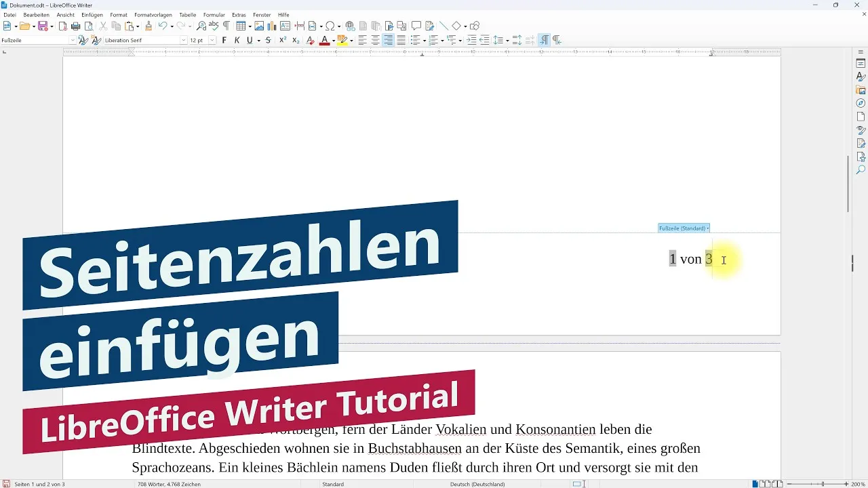Set right-to-left text direction
The image size is (868, 488).
[x=557, y=40]
